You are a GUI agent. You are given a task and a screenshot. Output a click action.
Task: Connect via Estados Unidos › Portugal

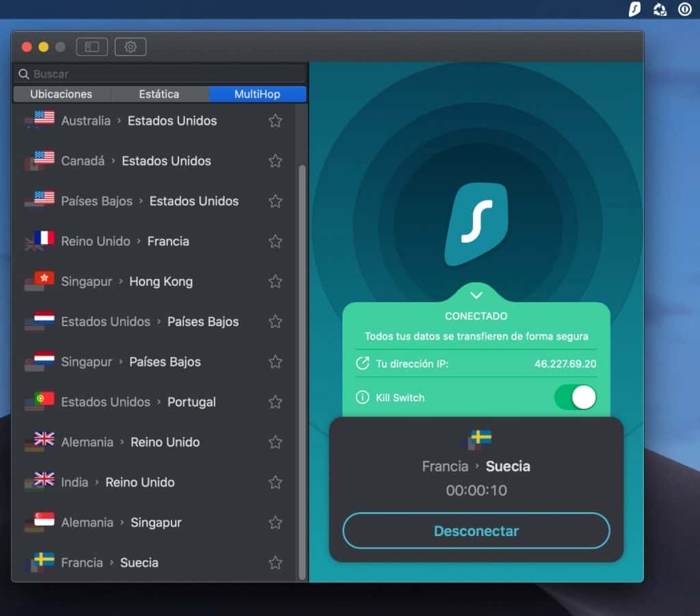[x=154, y=402]
